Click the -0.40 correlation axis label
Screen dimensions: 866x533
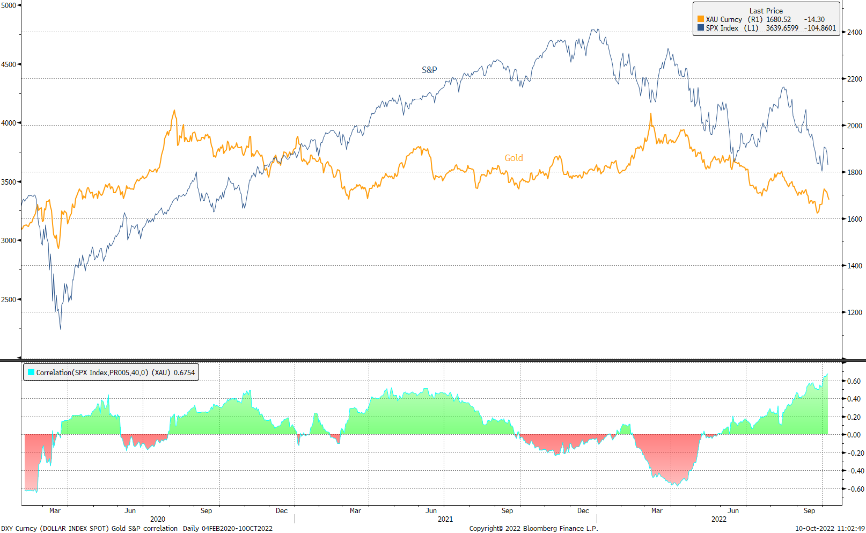pos(854,471)
